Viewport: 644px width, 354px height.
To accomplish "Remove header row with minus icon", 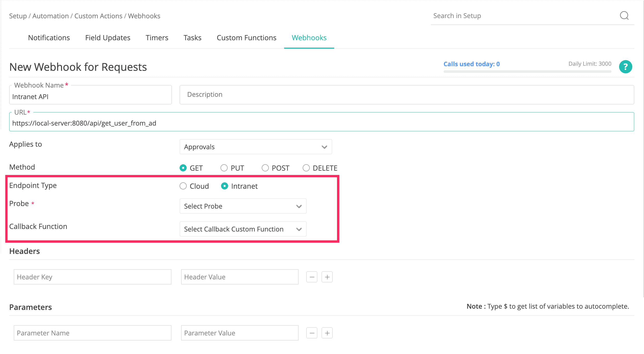I will 312,277.
